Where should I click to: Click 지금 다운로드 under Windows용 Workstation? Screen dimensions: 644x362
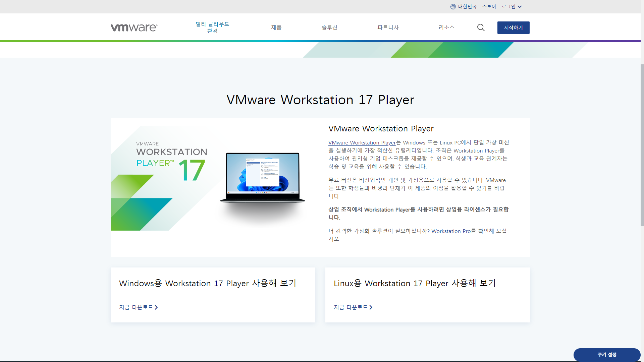tap(139, 307)
